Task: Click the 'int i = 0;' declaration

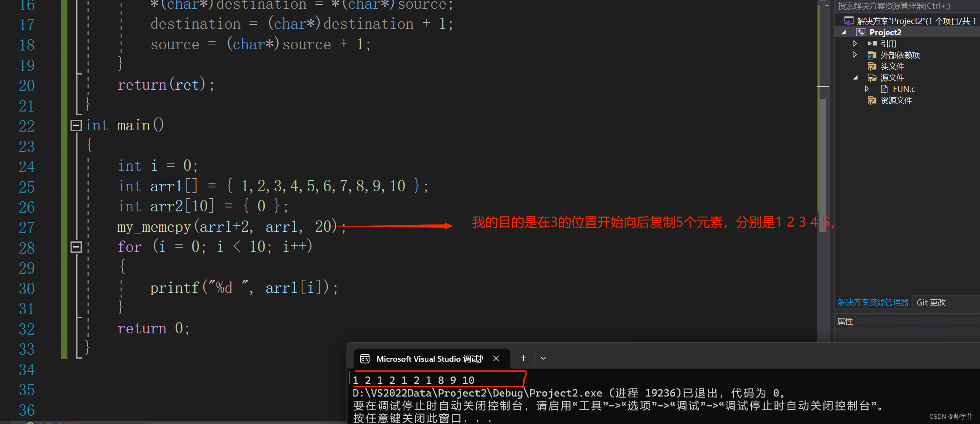Action: click(158, 166)
